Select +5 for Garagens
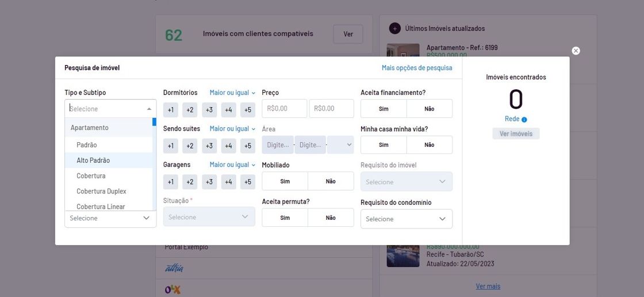This screenshot has height=297, width=644. 248,182
